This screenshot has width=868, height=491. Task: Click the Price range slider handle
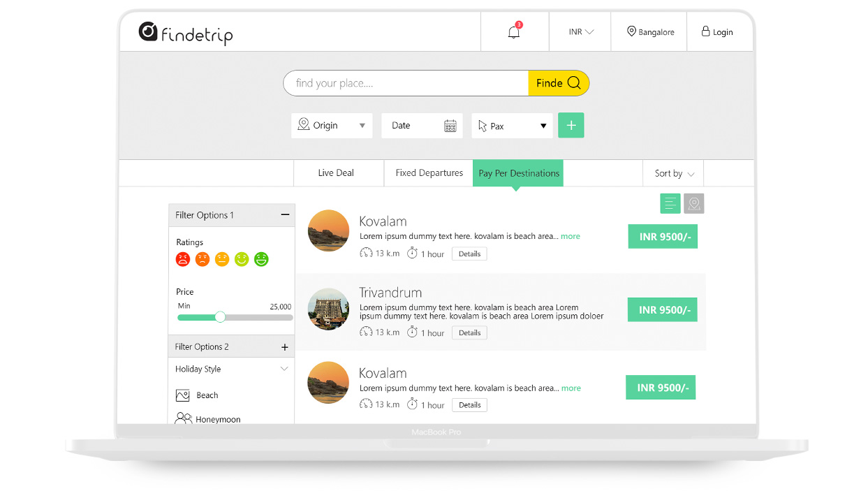point(220,317)
